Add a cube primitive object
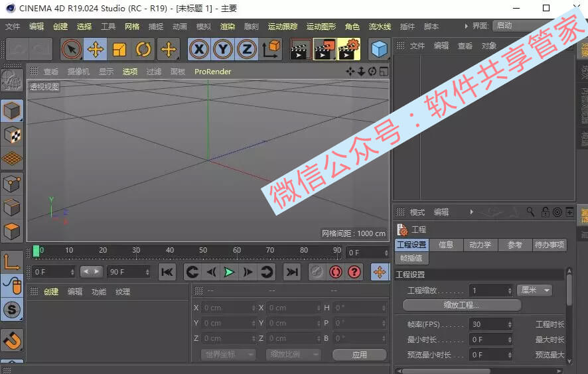The image size is (588, 374). coord(379,49)
